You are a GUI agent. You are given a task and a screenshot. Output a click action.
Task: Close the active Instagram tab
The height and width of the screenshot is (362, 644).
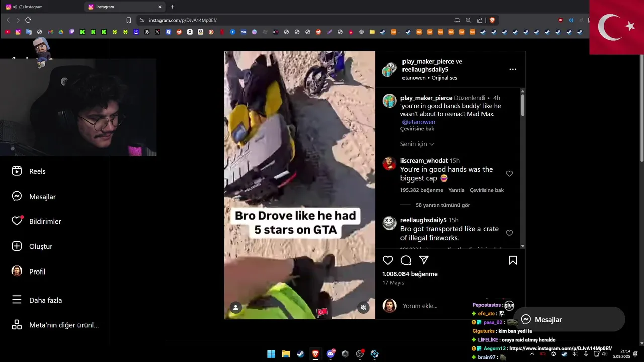tap(160, 7)
